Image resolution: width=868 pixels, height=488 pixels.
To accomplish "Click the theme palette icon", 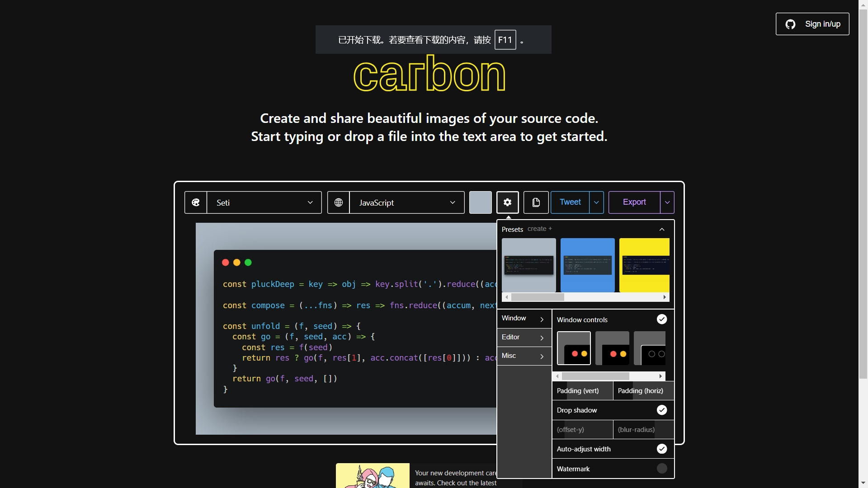I will click(196, 202).
